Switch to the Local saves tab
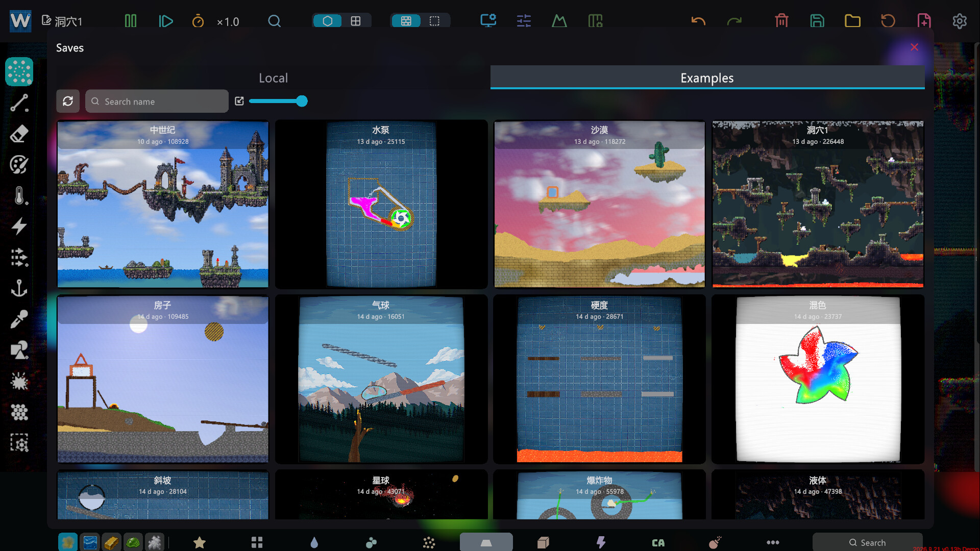 [273, 78]
